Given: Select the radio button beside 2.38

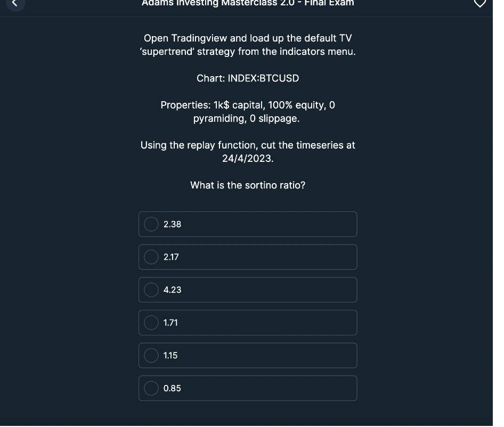Looking at the screenshot, I should (x=151, y=224).
